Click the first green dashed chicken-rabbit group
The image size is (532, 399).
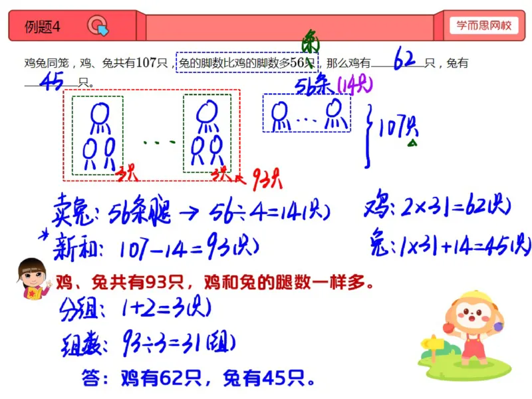(x=98, y=136)
